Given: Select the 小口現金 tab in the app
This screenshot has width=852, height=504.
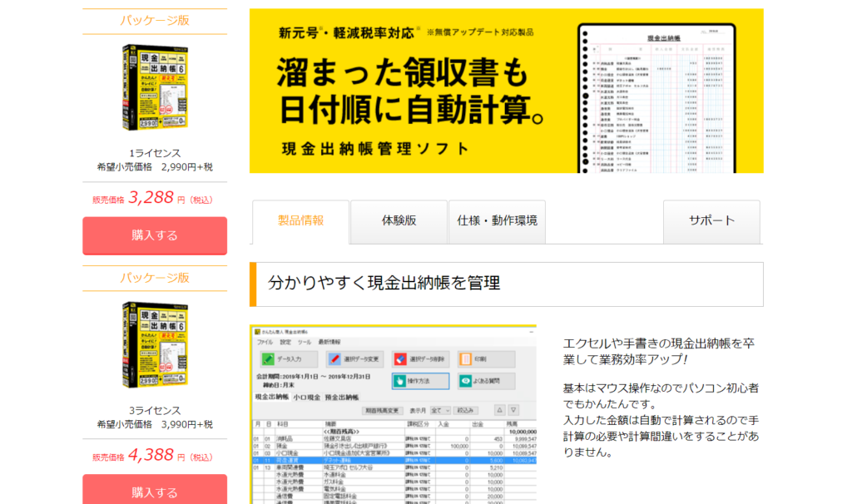Looking at the screenshot, I should click(x=307, y=397).
